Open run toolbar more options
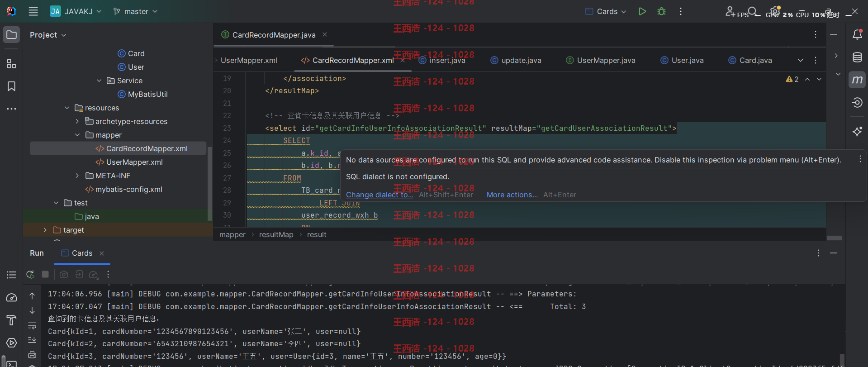 point(108,274)
